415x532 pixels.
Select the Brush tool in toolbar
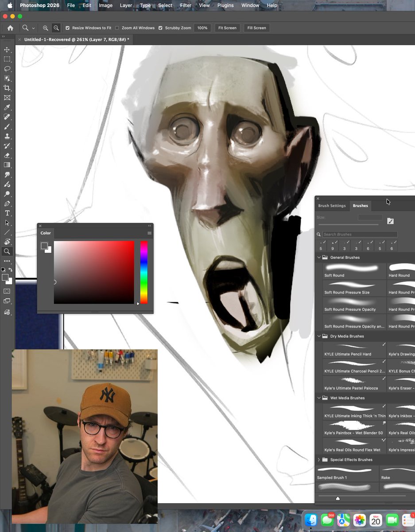pos(7,127)
